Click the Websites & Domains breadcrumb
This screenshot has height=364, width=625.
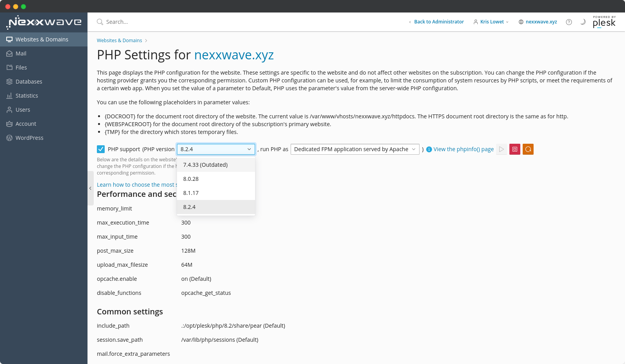tap(120, 41)
